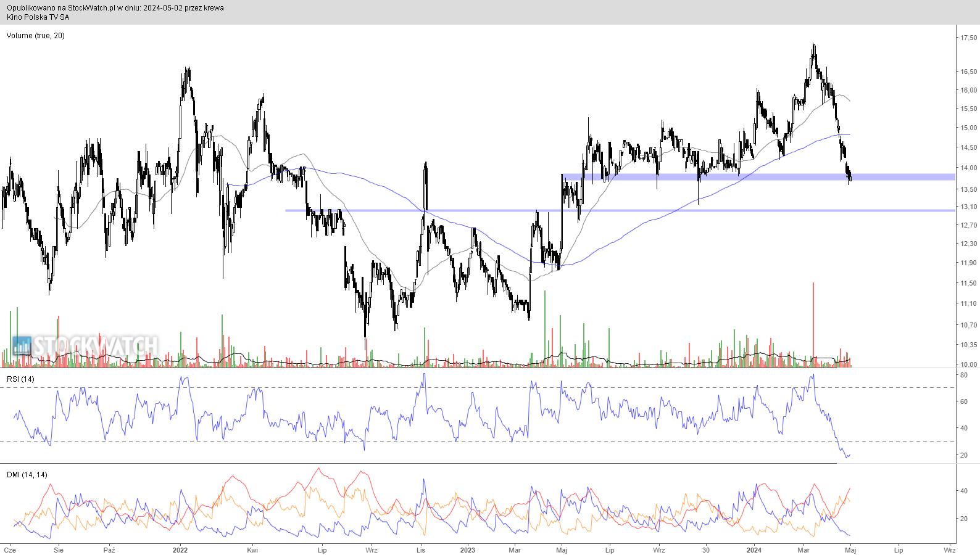Image resolution: width=980 pixels, height=555 pixels.
Task: Click the 14,50 price axis label
Action: (968, 147)
